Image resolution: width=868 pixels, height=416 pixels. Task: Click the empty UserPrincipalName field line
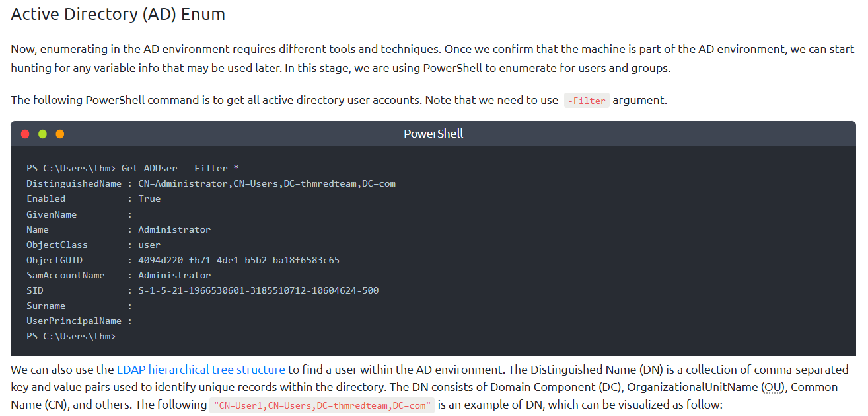click(79, 321)
